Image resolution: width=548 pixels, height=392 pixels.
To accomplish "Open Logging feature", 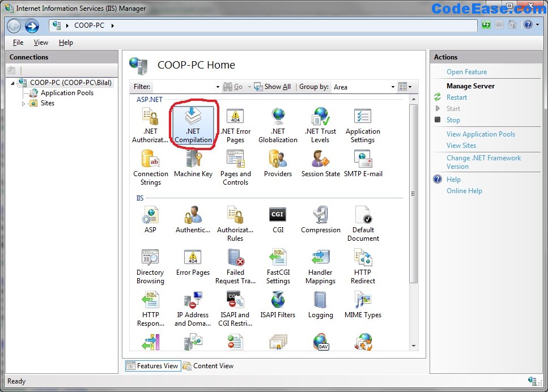I will pos(321,305).
